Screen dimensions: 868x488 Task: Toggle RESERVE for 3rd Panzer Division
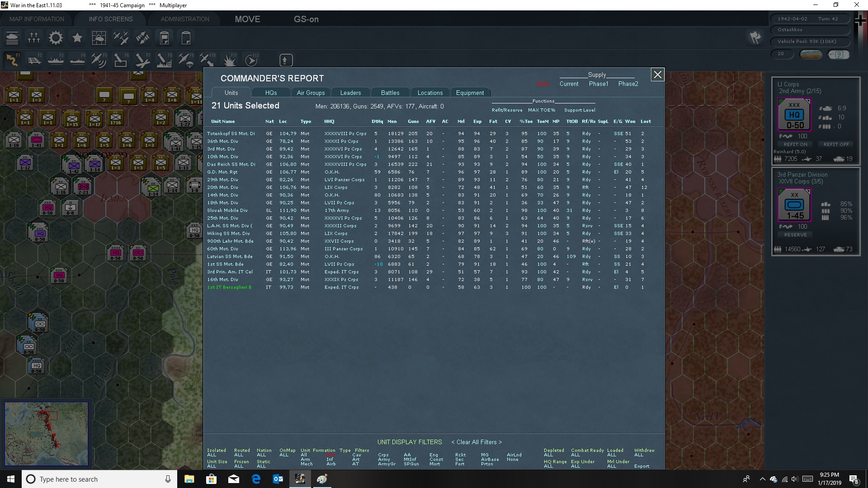795,235
